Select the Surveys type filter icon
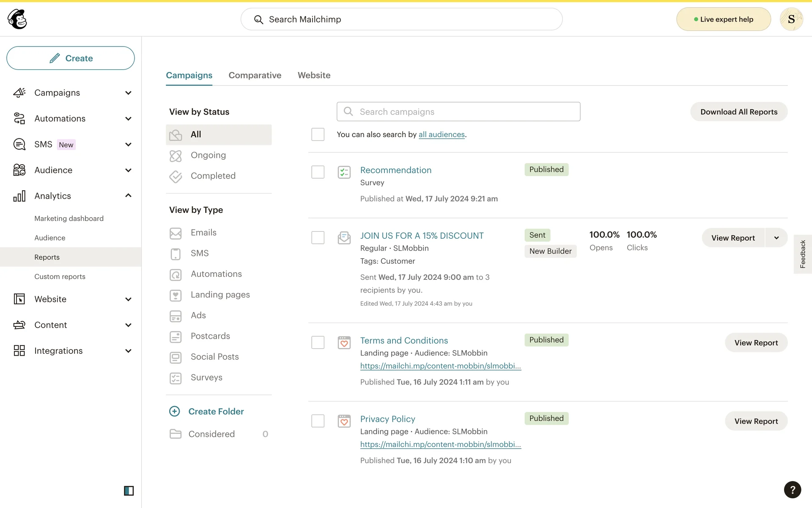 pyautogui.click(x=176, y=378)
